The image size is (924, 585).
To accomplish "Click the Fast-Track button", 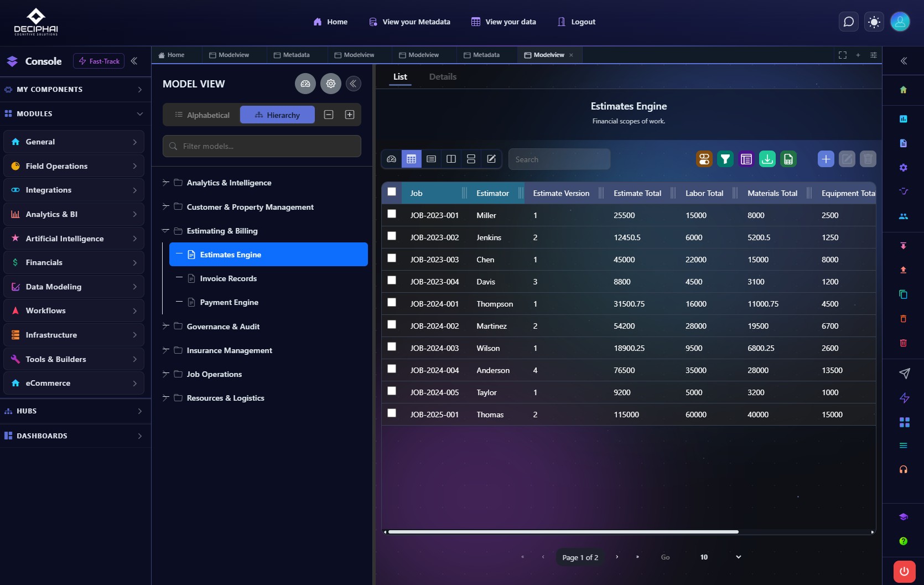I will point(99,61).
